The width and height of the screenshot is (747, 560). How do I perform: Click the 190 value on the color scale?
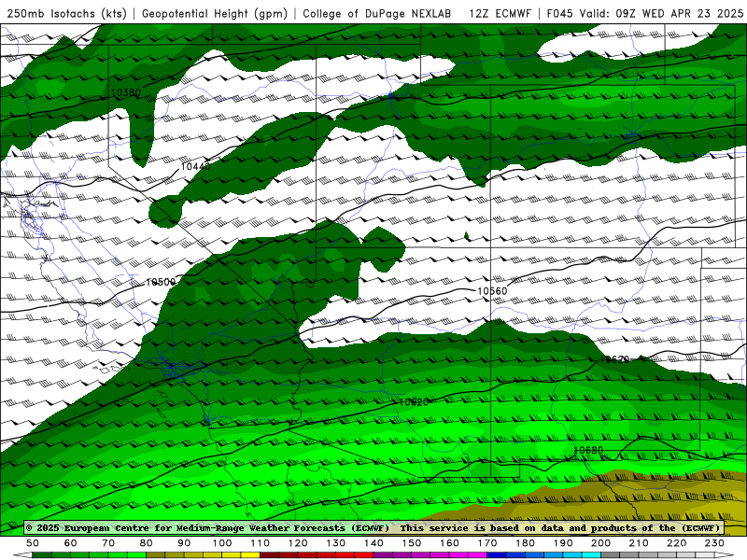tap(563, 543)
